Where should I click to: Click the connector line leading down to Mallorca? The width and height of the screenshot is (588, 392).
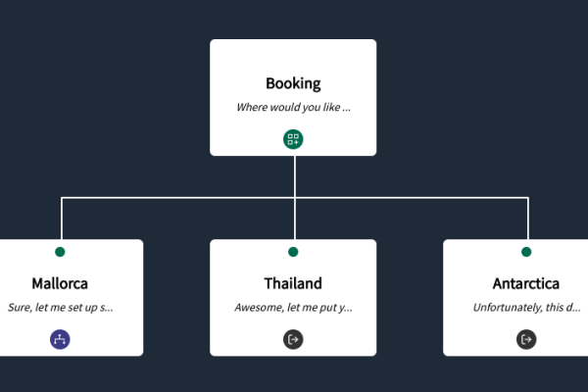tap(62, 219)
